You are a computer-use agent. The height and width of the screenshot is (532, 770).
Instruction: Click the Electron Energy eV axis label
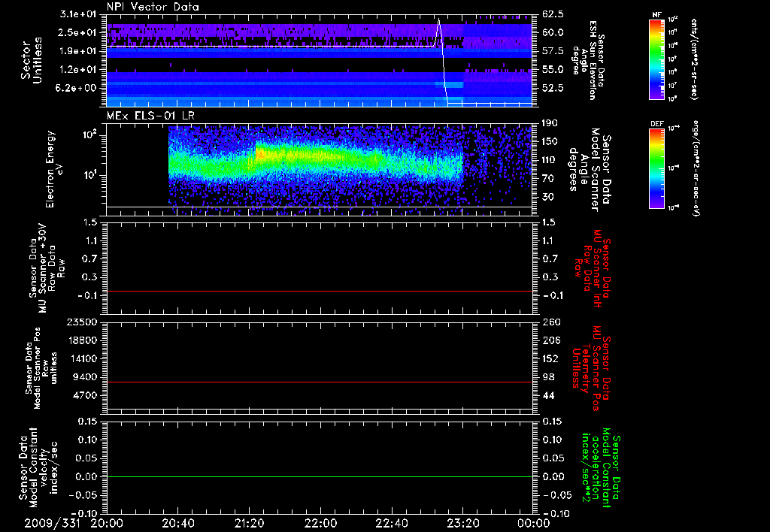pyautogui.click(x=54, y=169)
